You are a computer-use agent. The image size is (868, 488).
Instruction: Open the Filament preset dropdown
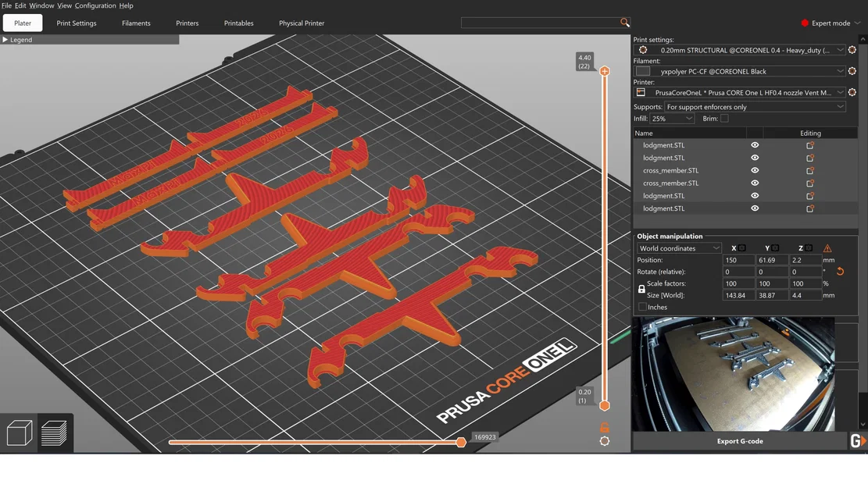tap(740, 71)
